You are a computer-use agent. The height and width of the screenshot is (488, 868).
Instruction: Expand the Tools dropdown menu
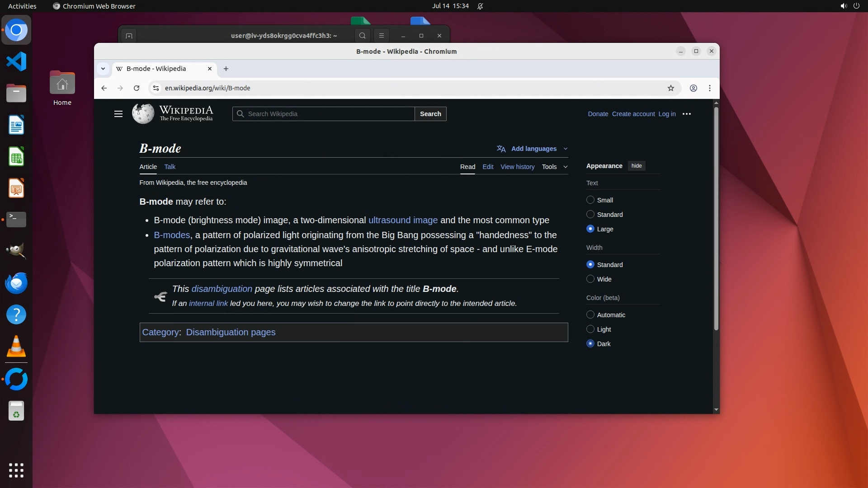[555, 167]
